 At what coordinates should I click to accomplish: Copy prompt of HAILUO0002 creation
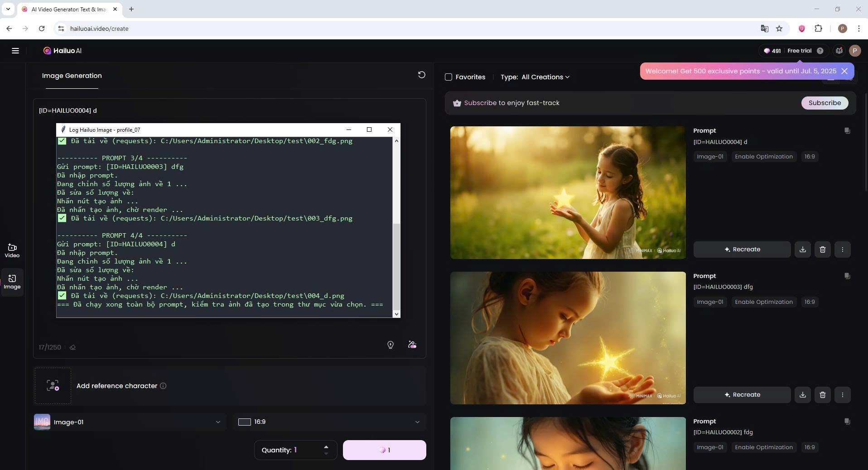847,422
